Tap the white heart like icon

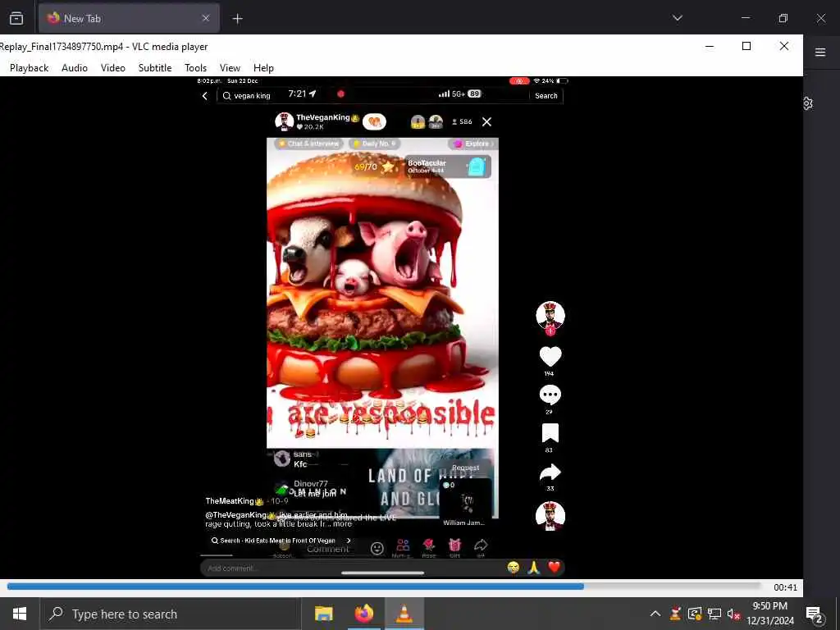click(x=550, y=357)
